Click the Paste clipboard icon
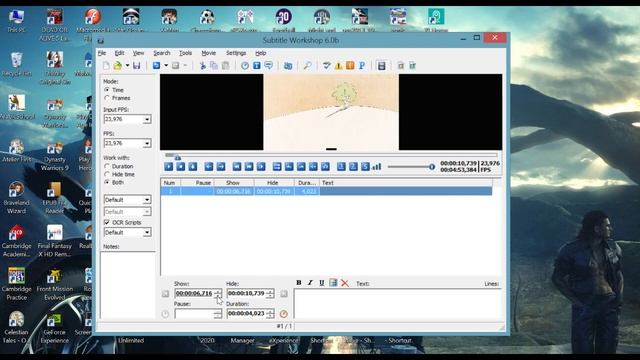 click(x=225, y=66)
